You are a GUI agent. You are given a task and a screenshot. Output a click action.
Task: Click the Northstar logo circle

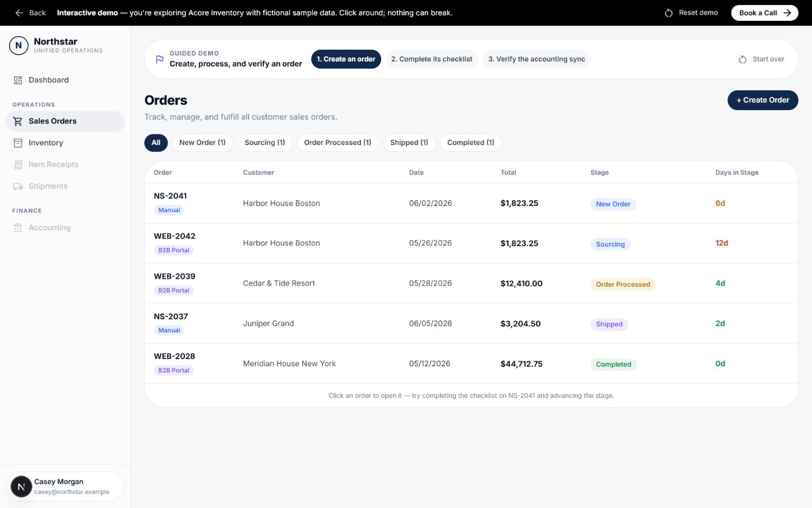(19, 46)
